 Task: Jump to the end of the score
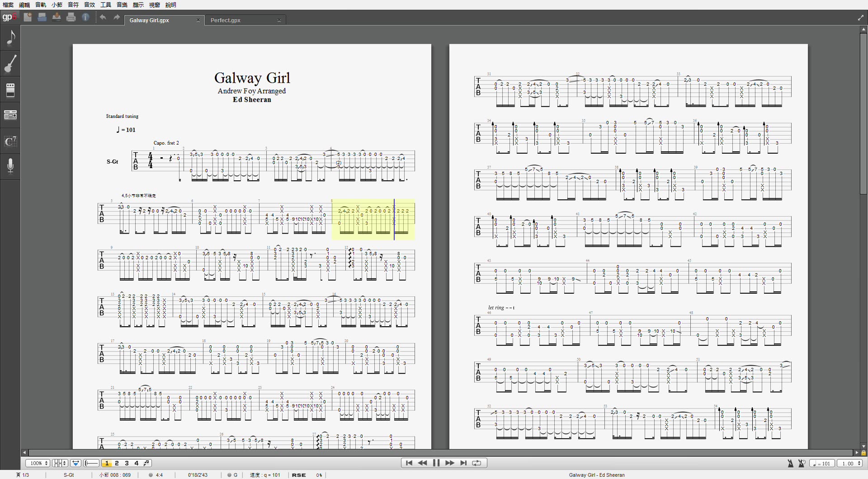tap(463, 463)
